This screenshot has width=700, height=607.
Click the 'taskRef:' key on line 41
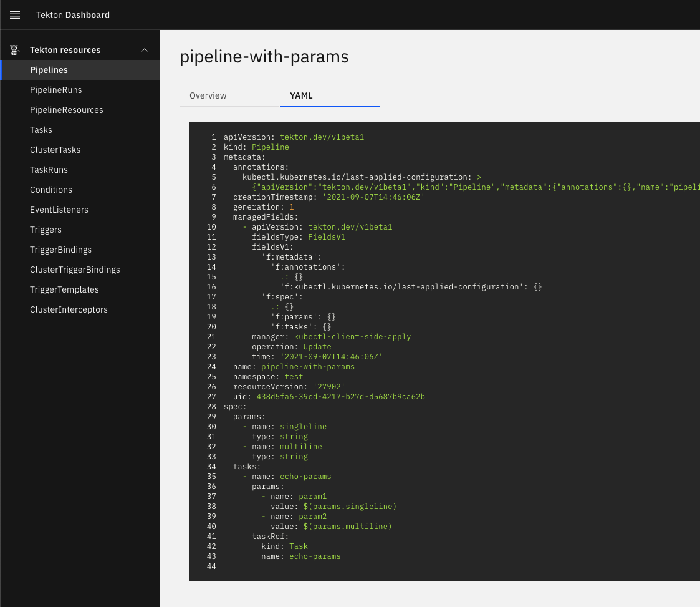pyautogui.click(x=270, y=537)
